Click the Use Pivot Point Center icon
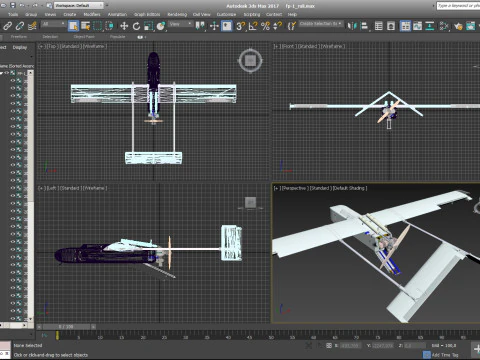480x360 pixels. tap(200, 26)
